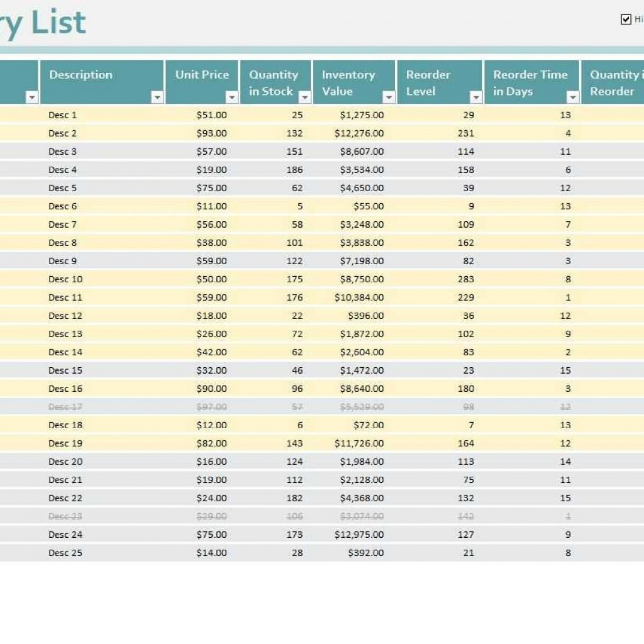644x644 pixels.
Task: Select inventory value '$12,975.00'
Action: [x=359, y=535]
